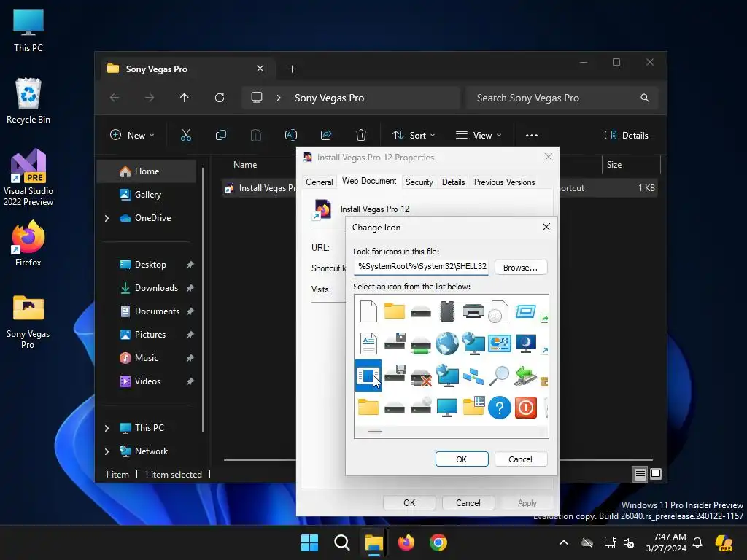Open the See more ellipsis menu
The height and width of the screenshot is (560, 747).
[532, 135]
